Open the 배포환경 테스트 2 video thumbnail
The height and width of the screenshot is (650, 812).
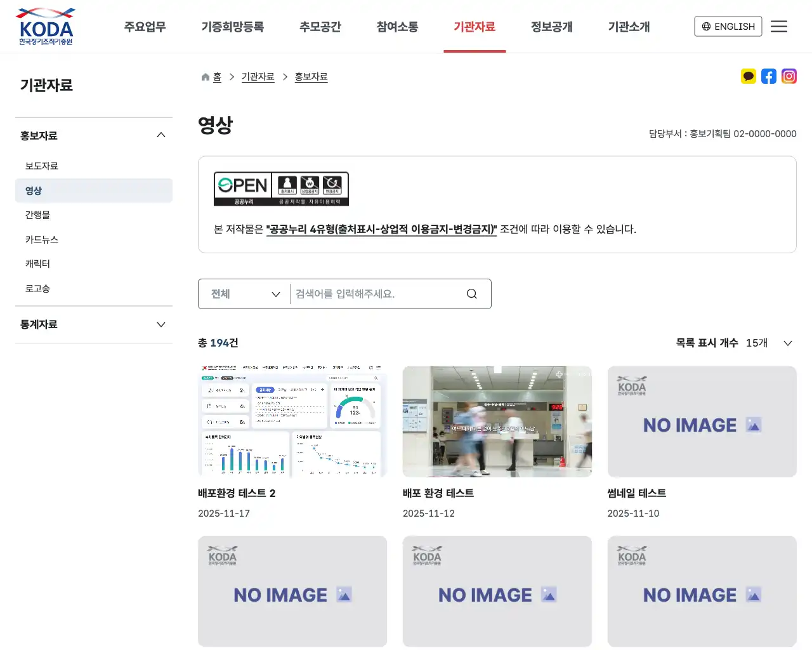[292, 421]
